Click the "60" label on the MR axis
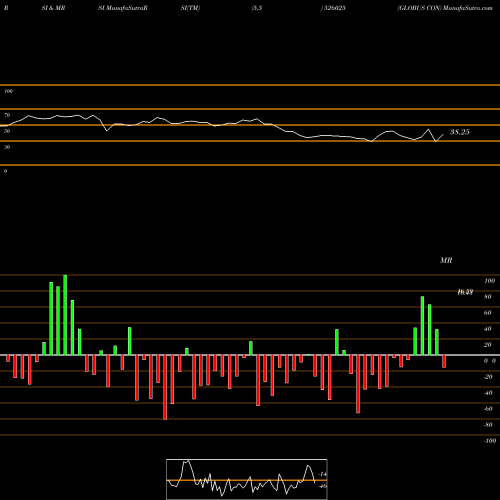 [x=488, y=313]
